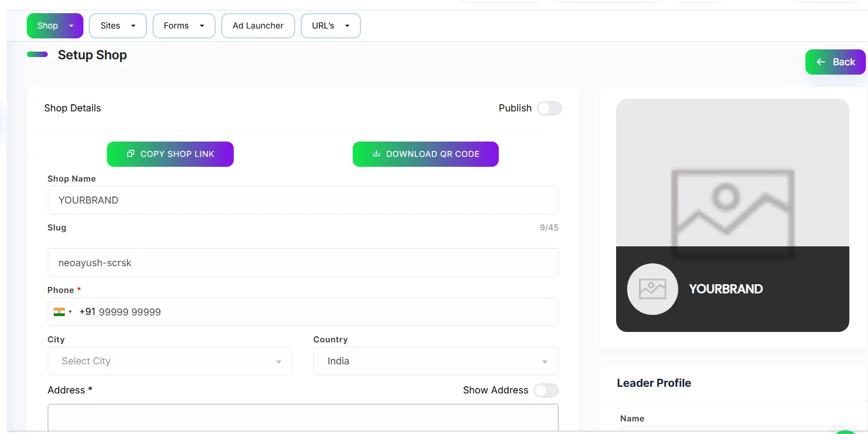Viewport: 868px width, 434px height.
Task: Edit the Shop Name field
Action: tap(303, 200)
